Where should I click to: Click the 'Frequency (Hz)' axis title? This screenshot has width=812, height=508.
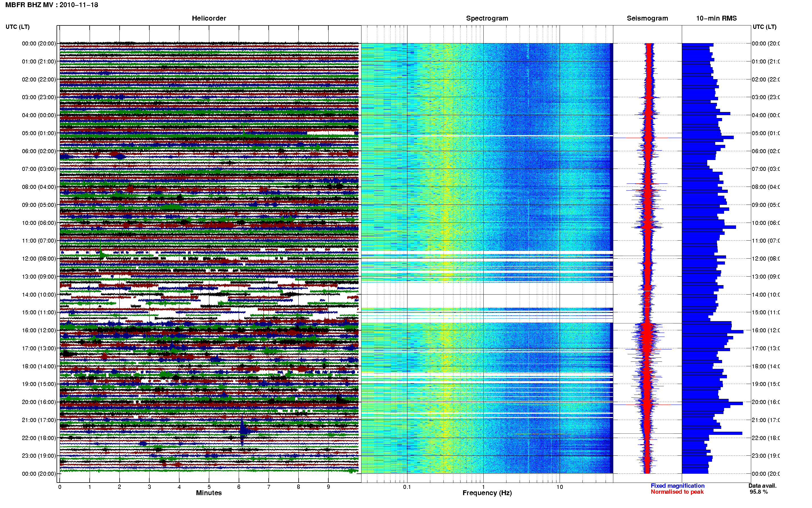[487, 493]
